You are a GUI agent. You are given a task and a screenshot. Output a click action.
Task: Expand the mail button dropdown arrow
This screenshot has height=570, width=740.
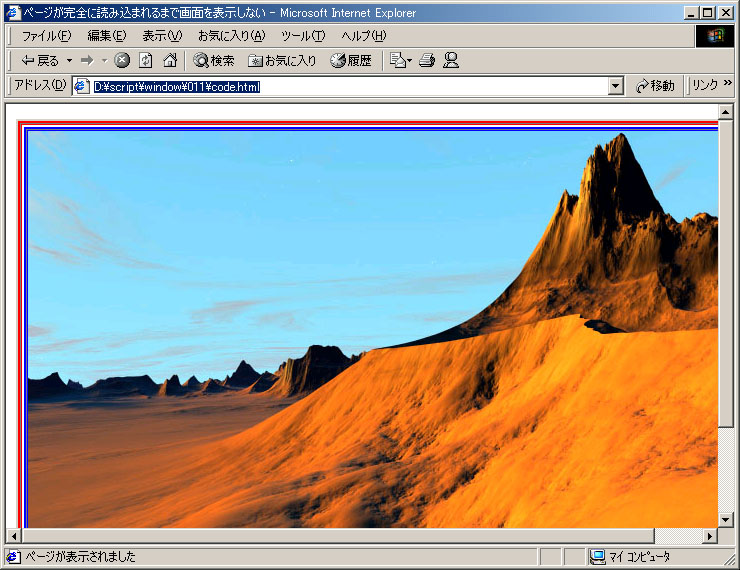[x=409, y=60]
